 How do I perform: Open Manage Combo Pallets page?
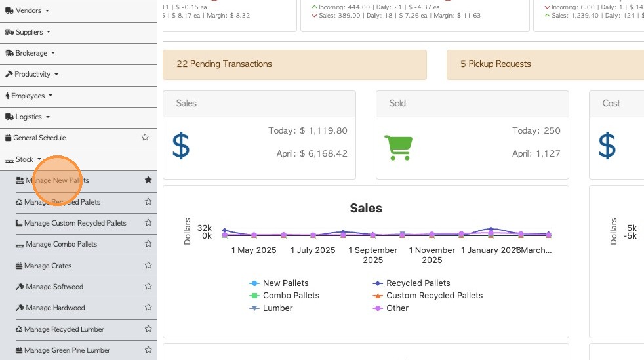tap(61, 244)
